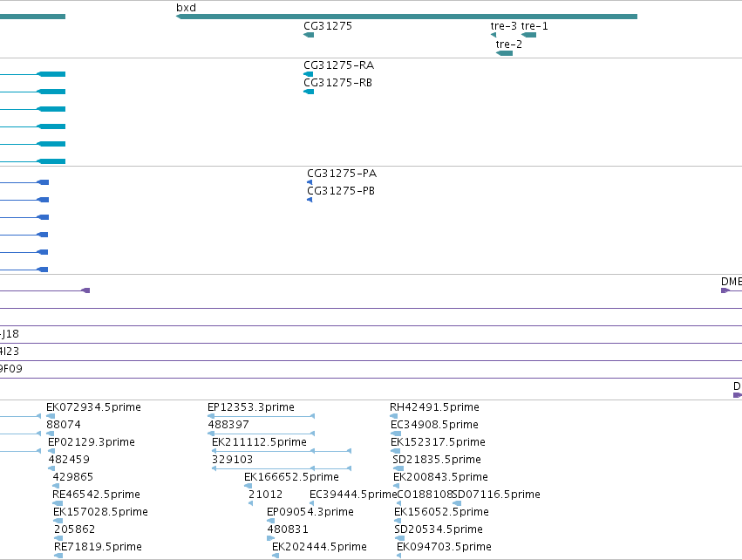Select the RE46542.5prime arrow glyph
This screenshot has height=560, width=742.
[x=58, y=503]
